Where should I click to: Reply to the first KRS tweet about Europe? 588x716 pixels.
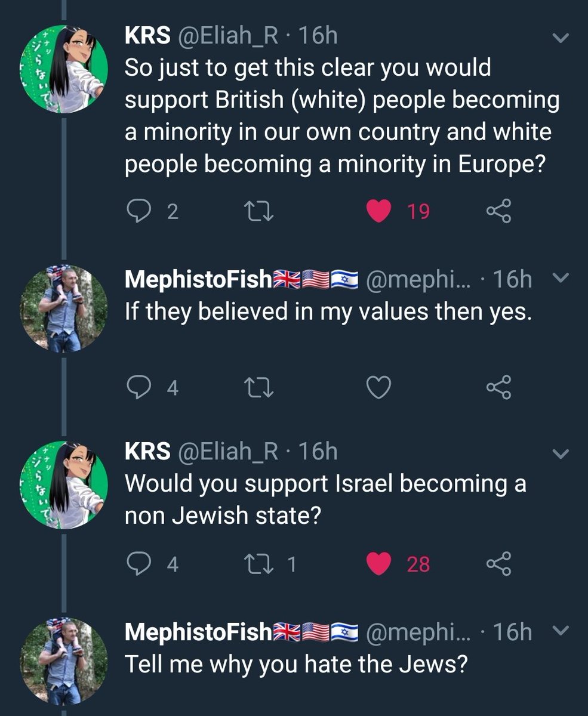coord(138,211)
